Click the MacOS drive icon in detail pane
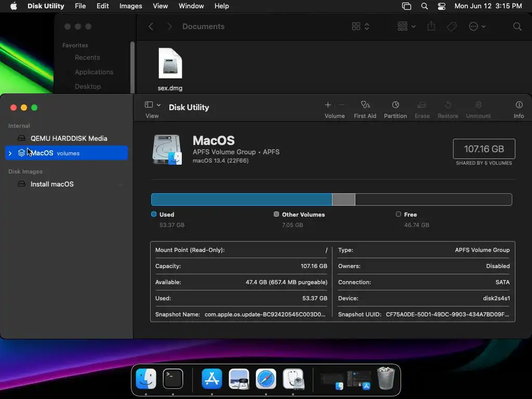The width and height of the screenshot is (532, 399). pyautogui.click(x=167, y=150)
